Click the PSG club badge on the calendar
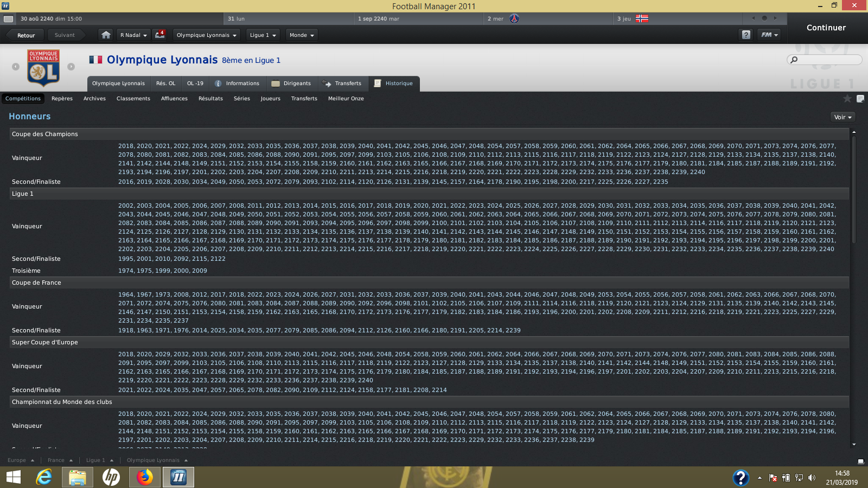868x488 pixels. coord(514,18)
